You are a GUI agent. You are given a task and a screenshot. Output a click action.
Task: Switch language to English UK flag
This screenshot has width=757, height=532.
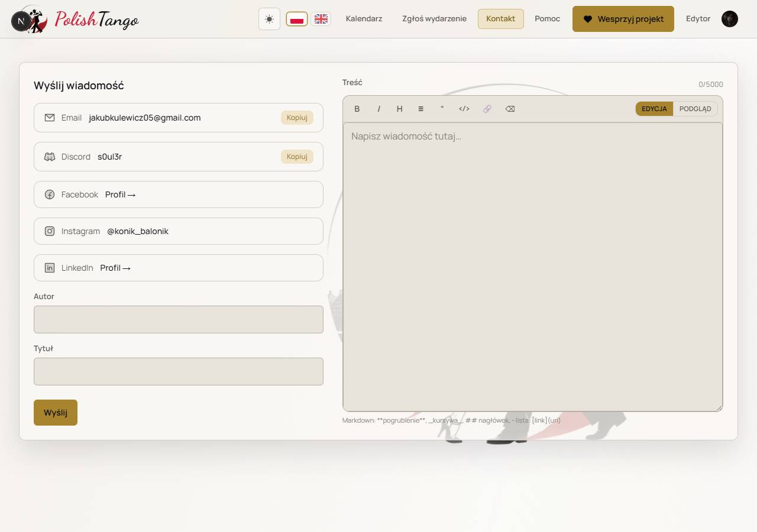(321, 19)
